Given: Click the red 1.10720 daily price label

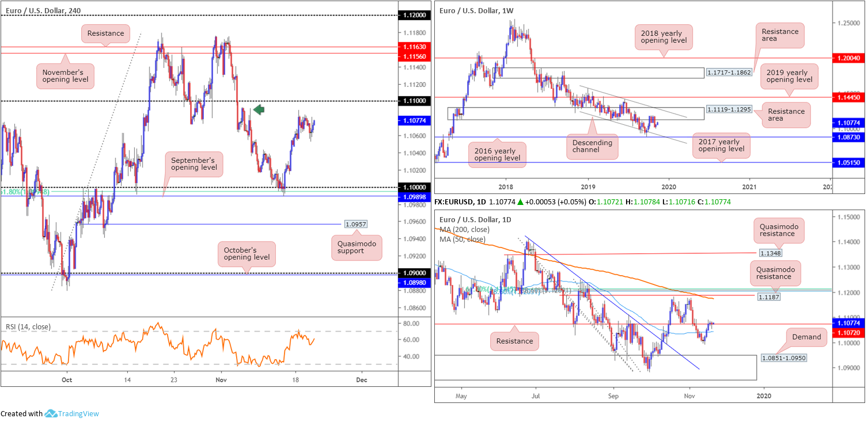Looking at the screenshot, I should pyautogui.click(x=848, y=333).
